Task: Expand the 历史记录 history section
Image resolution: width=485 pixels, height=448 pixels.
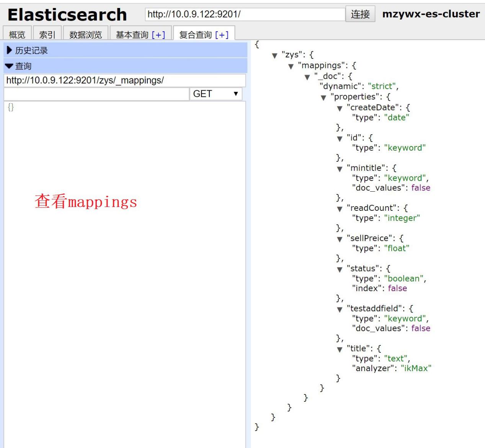Action: click(x=26, y=51)
